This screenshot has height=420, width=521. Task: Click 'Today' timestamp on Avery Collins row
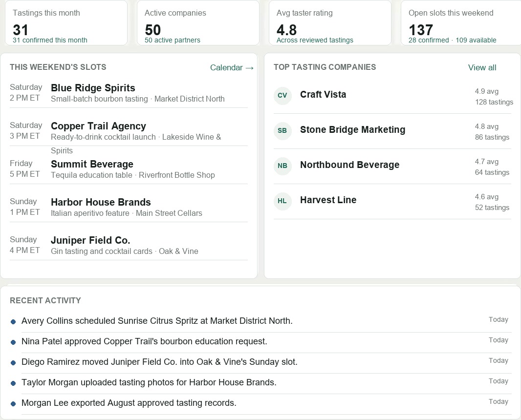[x=499, y=320]
